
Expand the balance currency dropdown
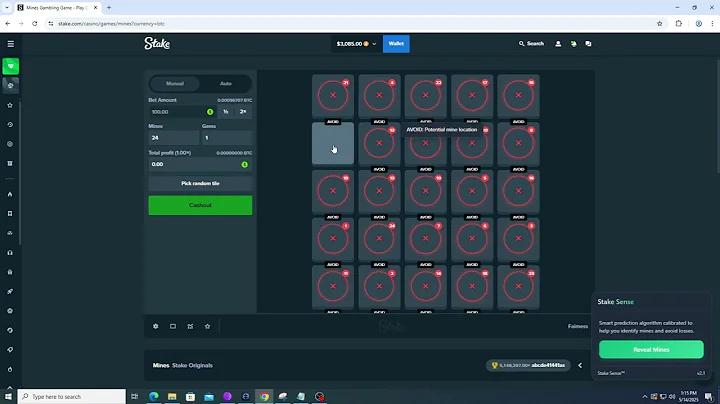click(356, 44)
